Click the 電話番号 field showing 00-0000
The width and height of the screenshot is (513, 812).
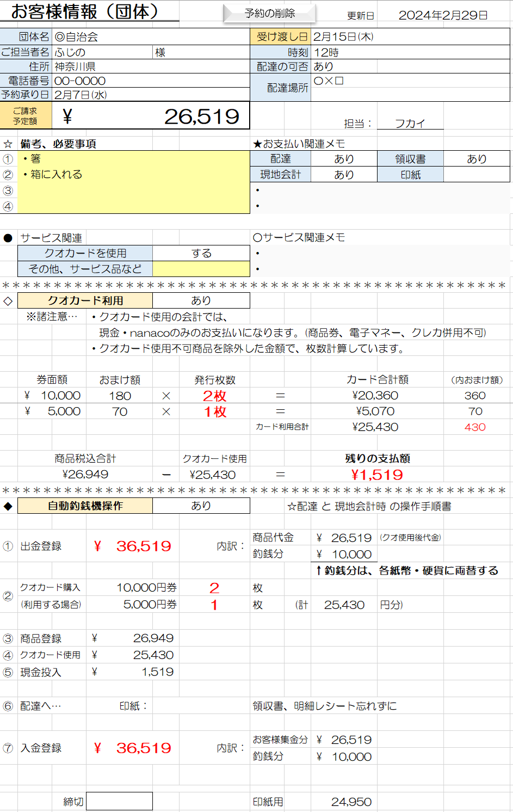pyautogui.click(x=150, y=81)
